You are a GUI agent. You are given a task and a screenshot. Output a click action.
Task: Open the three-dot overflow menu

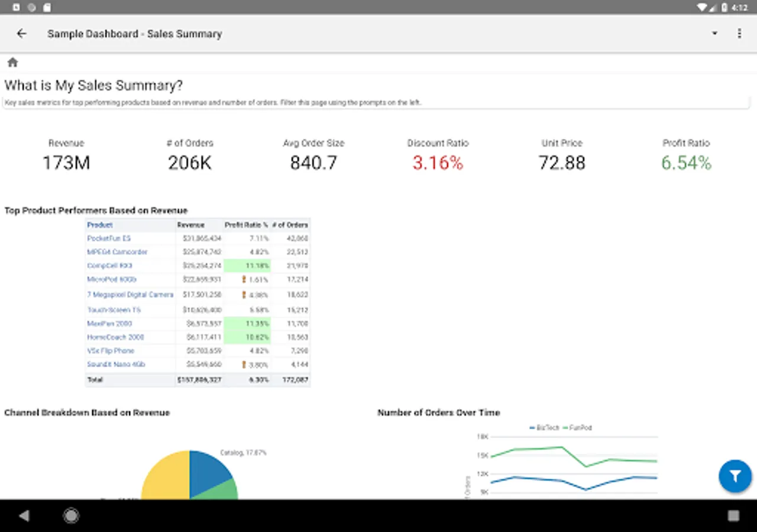coord(739,34)
